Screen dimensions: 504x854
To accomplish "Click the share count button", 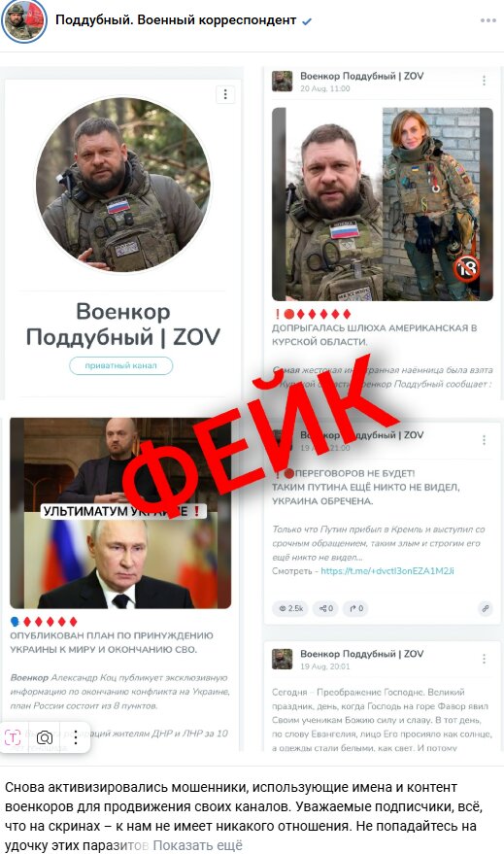I will (325, 608).
